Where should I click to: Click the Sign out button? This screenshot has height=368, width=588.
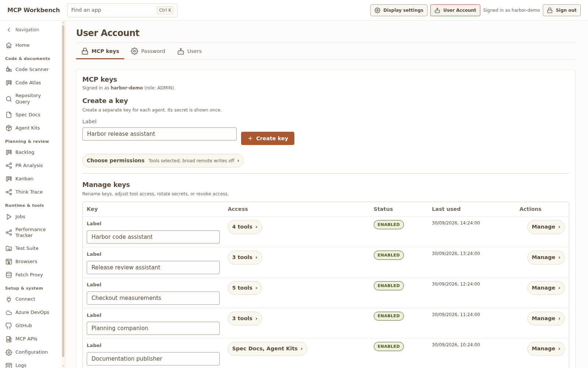pyautogui.click(x=562, y=10)
